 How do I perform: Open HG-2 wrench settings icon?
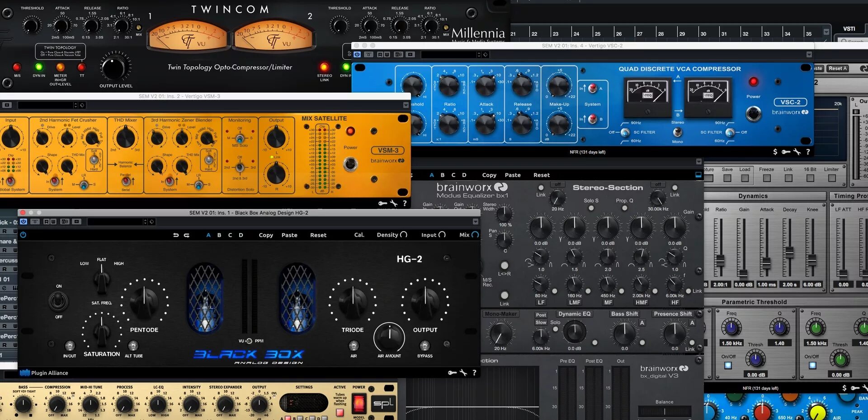point(463,373)
